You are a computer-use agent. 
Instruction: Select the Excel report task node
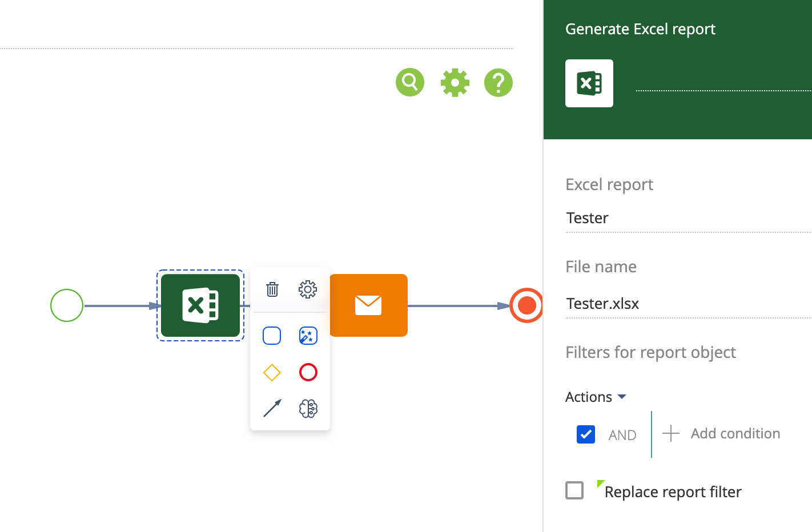point(200,305)
